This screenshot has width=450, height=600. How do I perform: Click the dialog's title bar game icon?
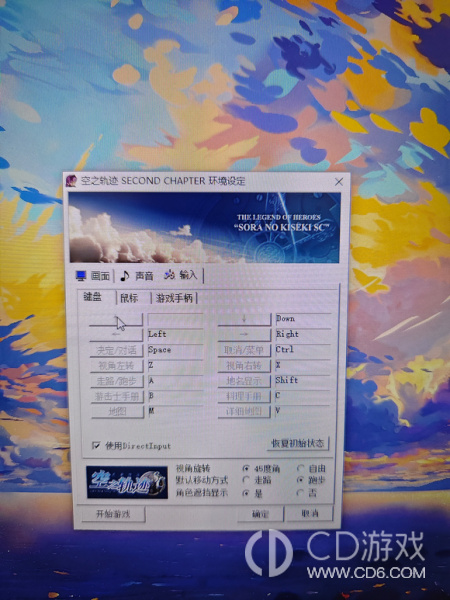click(71, 181)
